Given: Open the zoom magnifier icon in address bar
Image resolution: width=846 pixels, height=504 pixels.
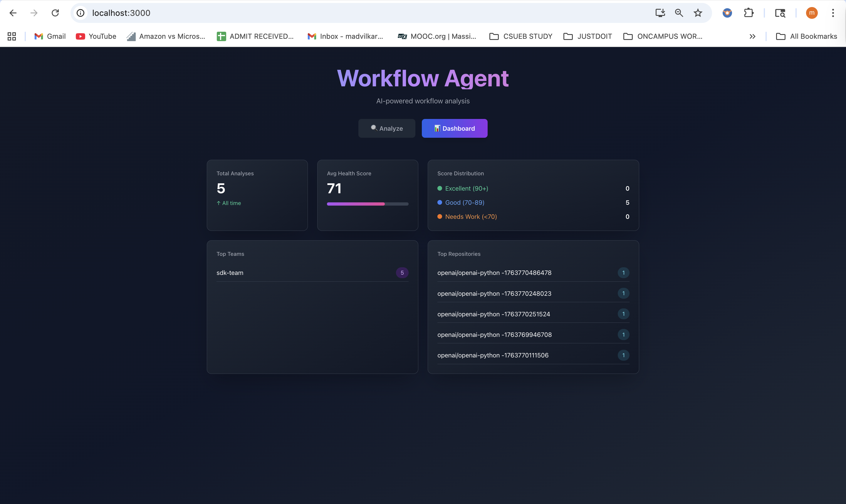Looking at the screenshot, I should (x=679, y=13).
